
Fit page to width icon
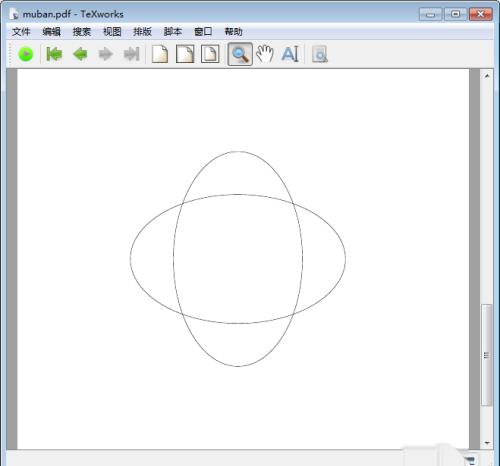coord(185,54)
